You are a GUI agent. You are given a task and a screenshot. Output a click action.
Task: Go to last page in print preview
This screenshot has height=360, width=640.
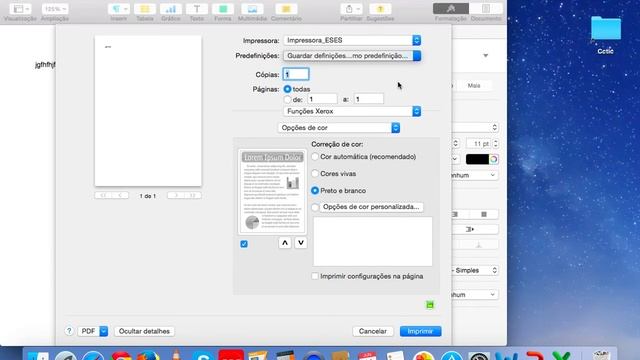(x=193, y=196)
